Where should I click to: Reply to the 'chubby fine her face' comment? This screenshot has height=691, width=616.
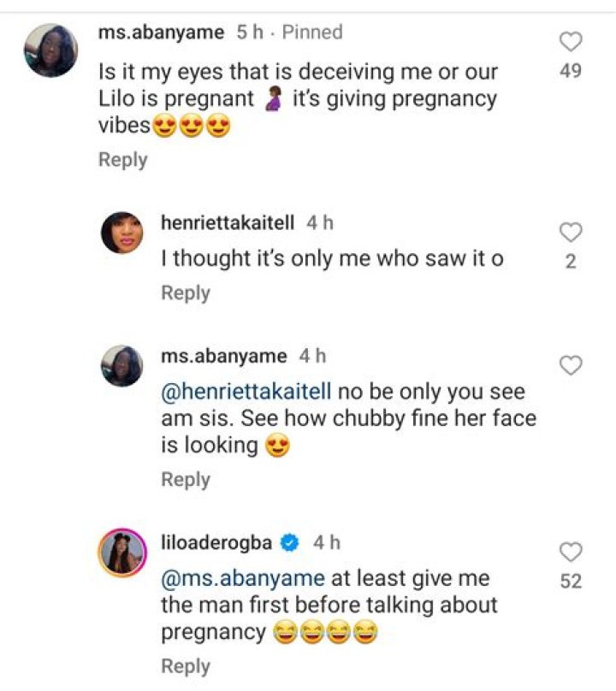[186, 480]
